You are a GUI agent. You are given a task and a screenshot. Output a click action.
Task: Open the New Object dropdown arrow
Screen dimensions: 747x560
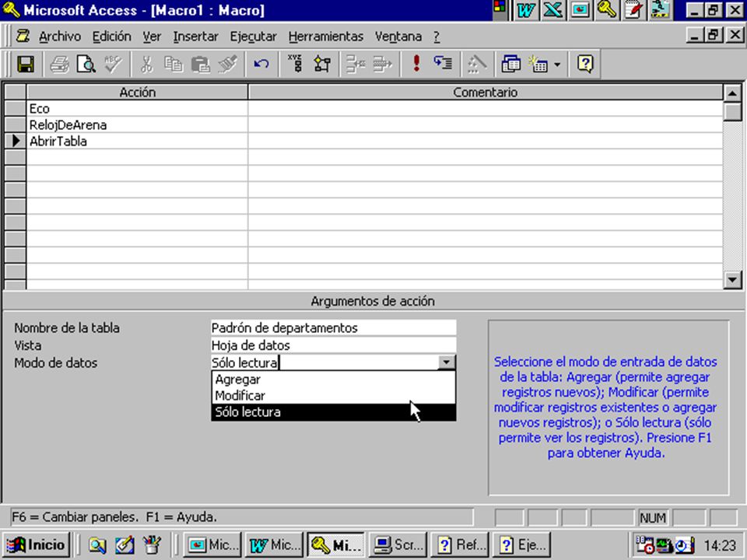coord(557,64)
